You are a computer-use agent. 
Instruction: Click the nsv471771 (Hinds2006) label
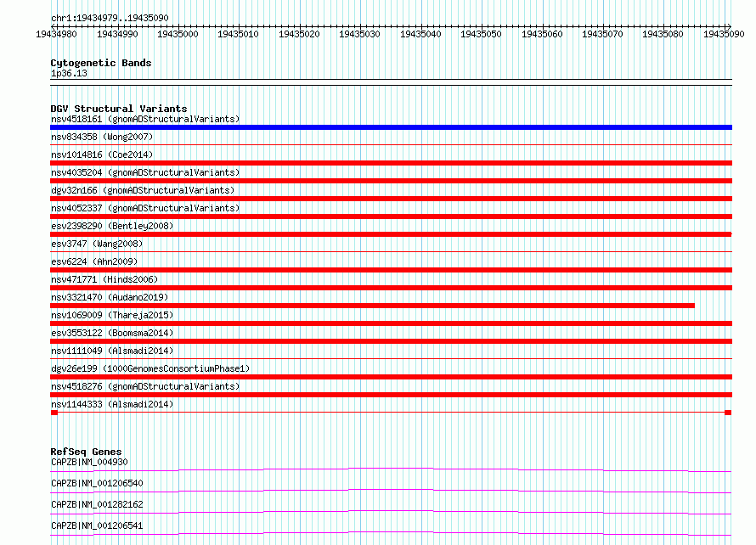point(104,279)
